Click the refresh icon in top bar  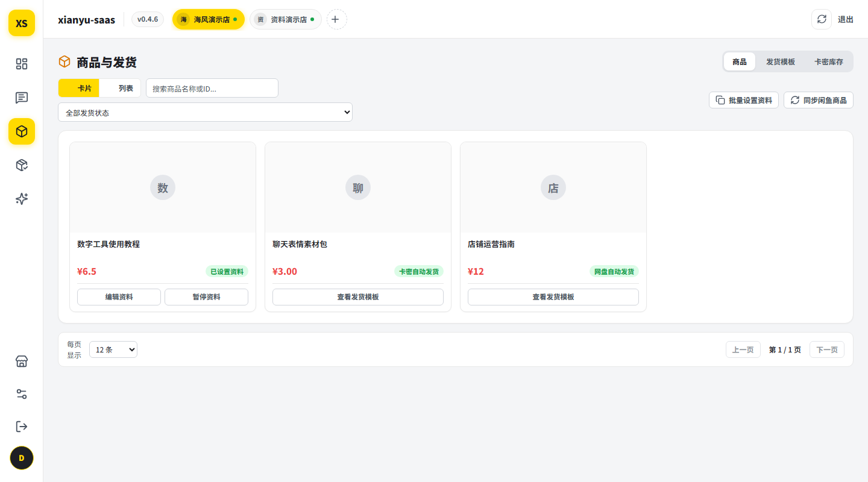tap(822, 19)
